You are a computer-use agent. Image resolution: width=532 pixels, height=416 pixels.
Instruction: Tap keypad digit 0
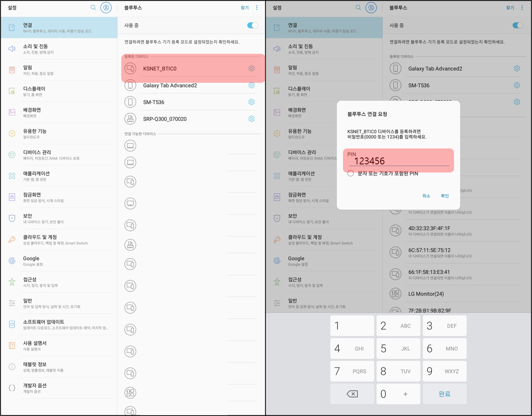[x=398, y=394]
